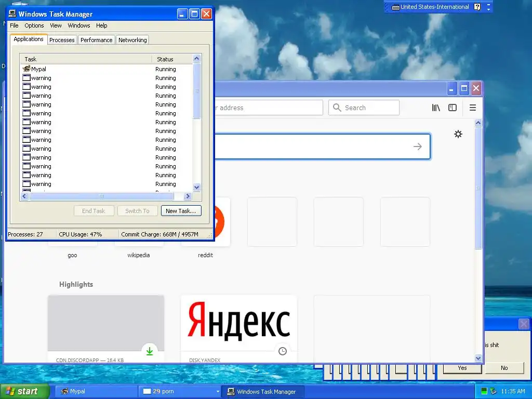
Task: Click Windows Task Manager taskbar button
Action: (x=262, y=392)
